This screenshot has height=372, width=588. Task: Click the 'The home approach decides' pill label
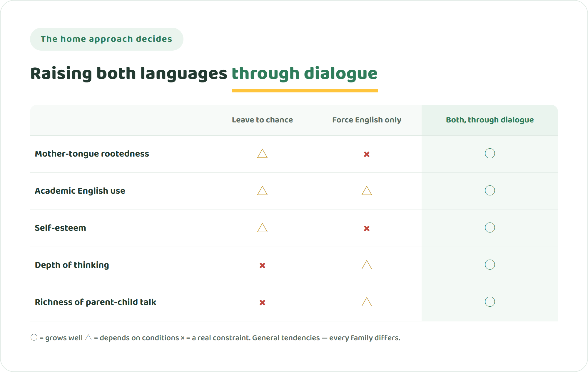[106, 39]
